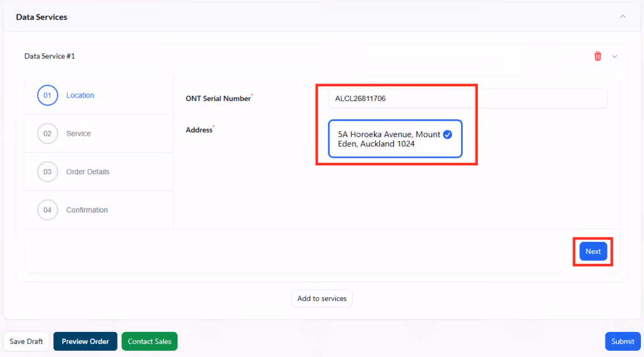Collapse Data Service #1 chevron

coord(614,56)
